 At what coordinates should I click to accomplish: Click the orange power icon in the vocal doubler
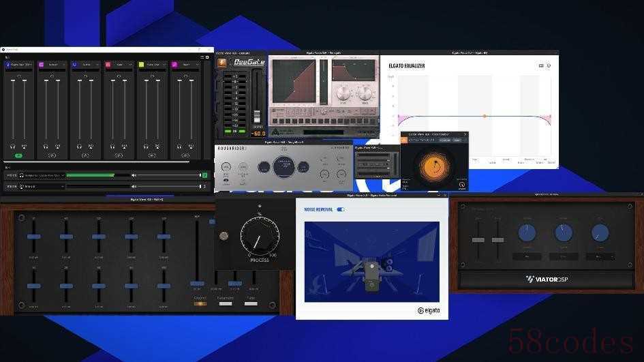click(x=403, y=140)
